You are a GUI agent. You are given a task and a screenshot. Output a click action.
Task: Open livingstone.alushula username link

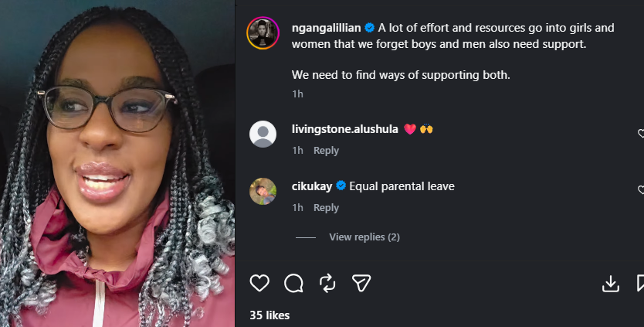point(345,129)
